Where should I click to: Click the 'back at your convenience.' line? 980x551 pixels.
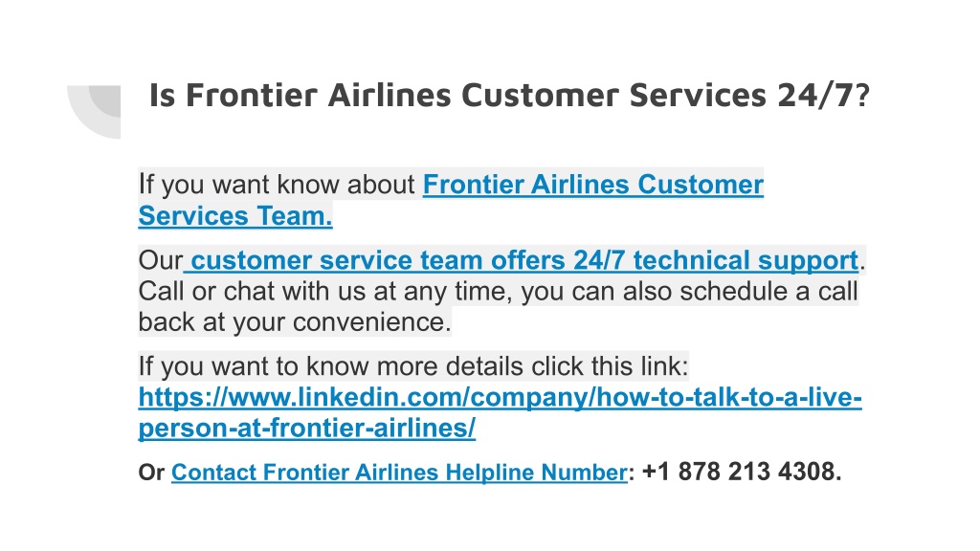click(295, 322)
